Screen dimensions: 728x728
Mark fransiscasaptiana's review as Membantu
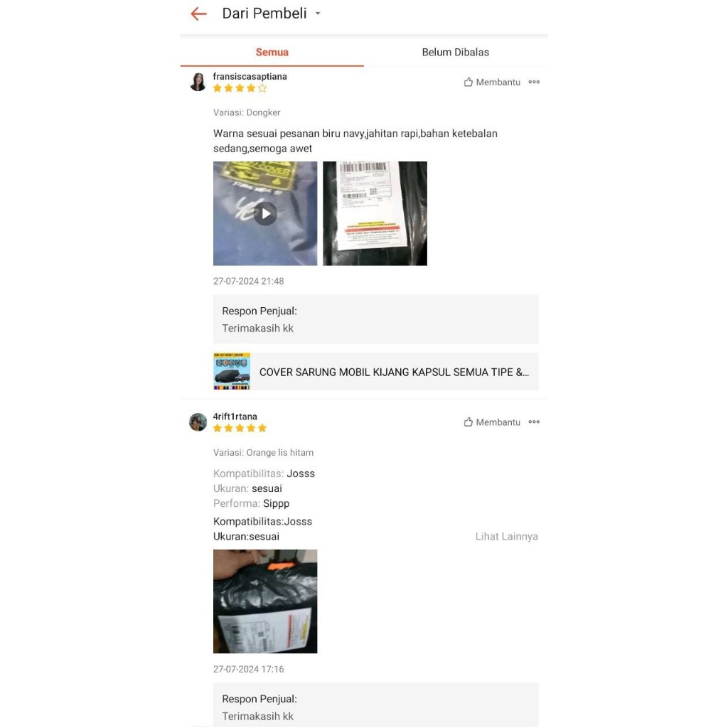pyautogui.click(x=492, y=82)
